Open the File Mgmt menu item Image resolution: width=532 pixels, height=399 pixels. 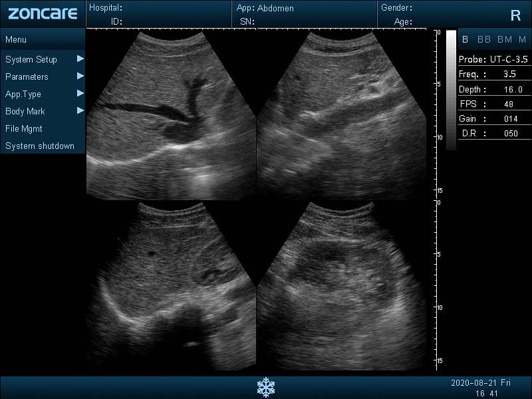24,128
